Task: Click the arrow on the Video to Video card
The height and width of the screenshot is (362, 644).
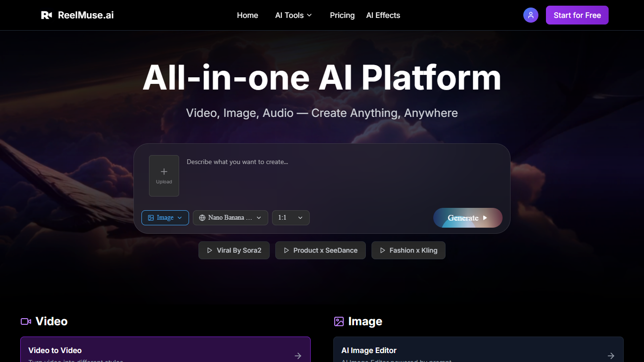Action: pyautogui.click(x=298, y=356)
